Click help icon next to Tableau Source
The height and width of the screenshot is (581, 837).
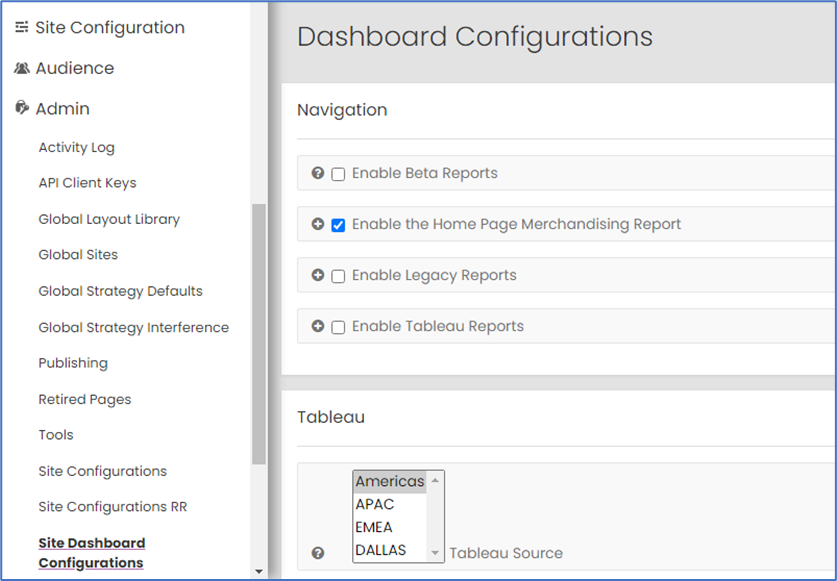[x=318, y=553]
